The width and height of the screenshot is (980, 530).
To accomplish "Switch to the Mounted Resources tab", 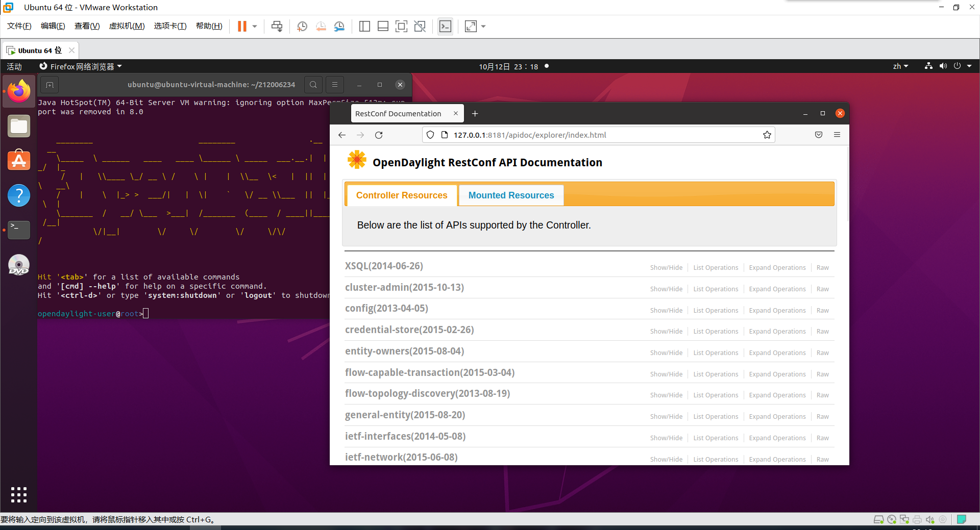I will pos(511,195).
